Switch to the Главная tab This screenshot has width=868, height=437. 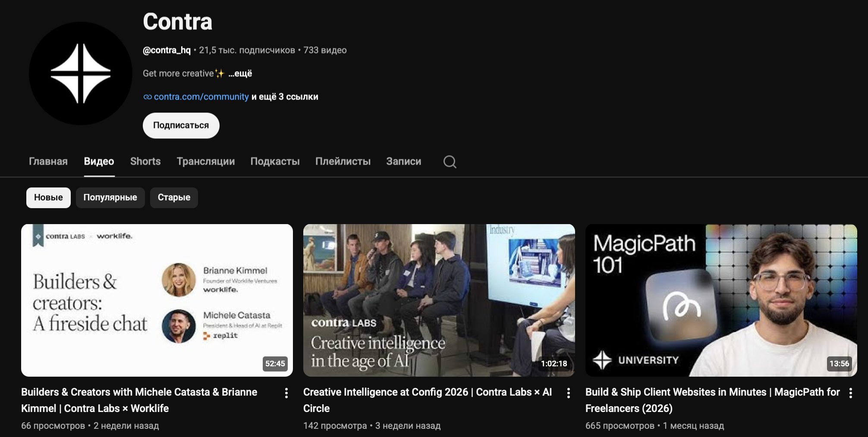48,161
